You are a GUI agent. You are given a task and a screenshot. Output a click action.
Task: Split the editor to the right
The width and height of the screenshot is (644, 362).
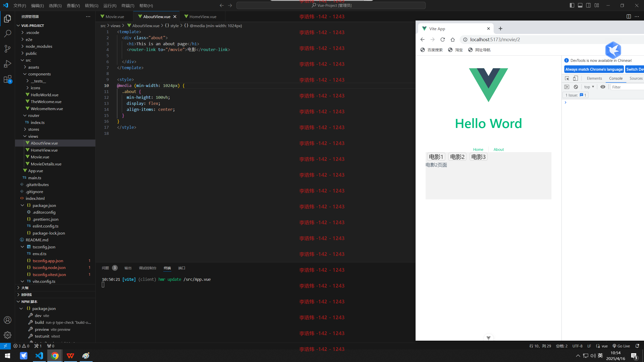coord(629,17)
